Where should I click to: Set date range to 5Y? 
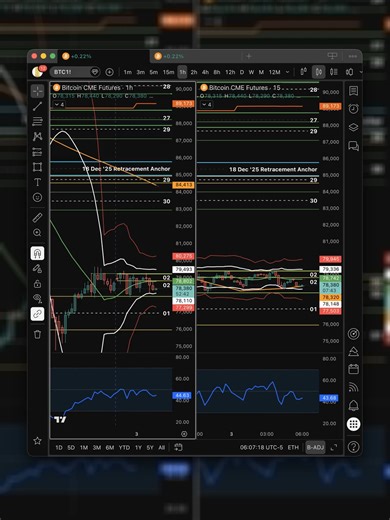coord(150,447)
